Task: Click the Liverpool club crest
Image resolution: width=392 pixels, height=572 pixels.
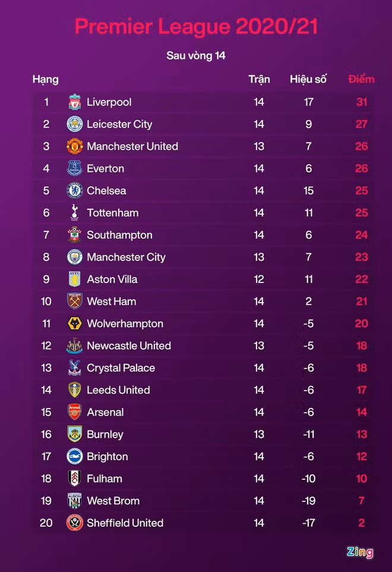Action: [74, 102]
